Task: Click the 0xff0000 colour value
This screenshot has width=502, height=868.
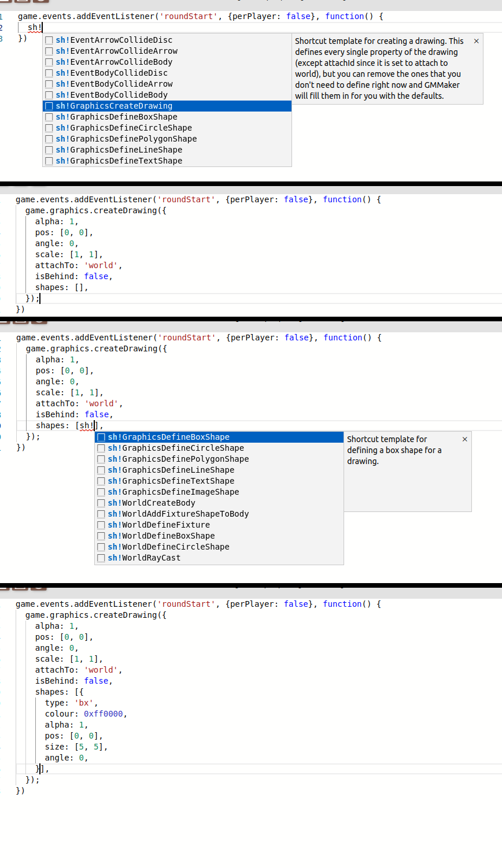Action: 104,714
